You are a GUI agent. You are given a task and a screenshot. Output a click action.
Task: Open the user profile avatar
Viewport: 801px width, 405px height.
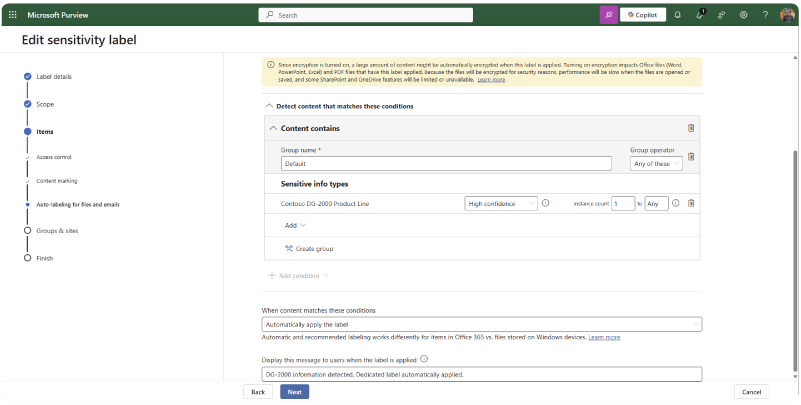(x=786, y=15)
